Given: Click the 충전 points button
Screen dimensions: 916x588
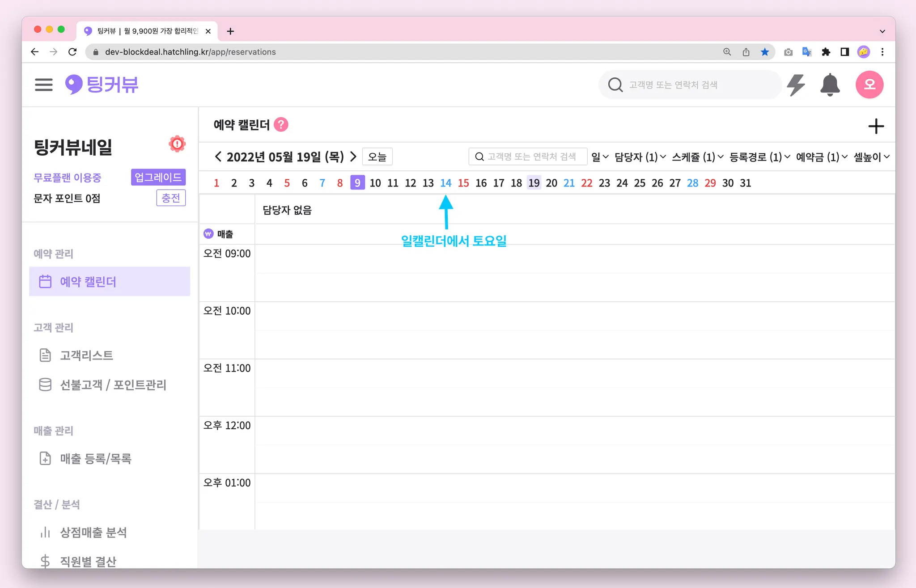Looking at the screenshot, I should click(x=171, y=198).
